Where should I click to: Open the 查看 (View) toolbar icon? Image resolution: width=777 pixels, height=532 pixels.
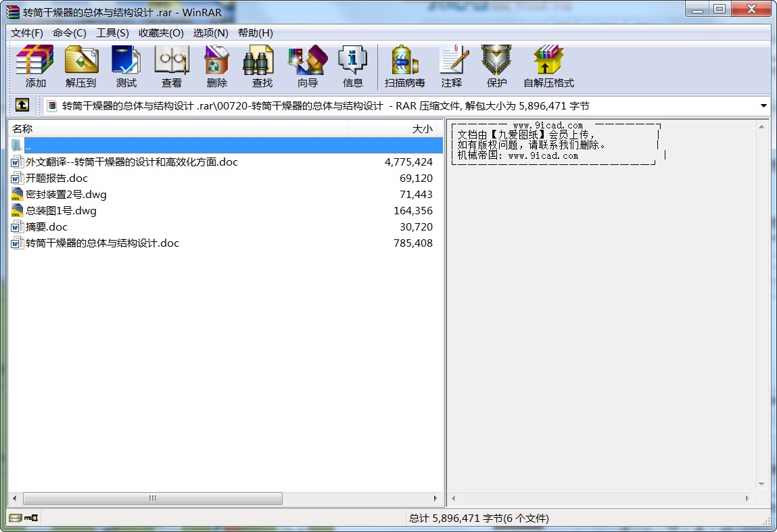(172, 60)
